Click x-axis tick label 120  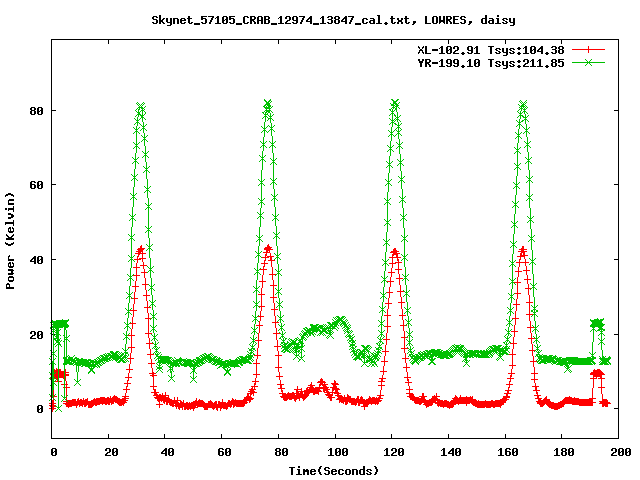coord(394,452)
